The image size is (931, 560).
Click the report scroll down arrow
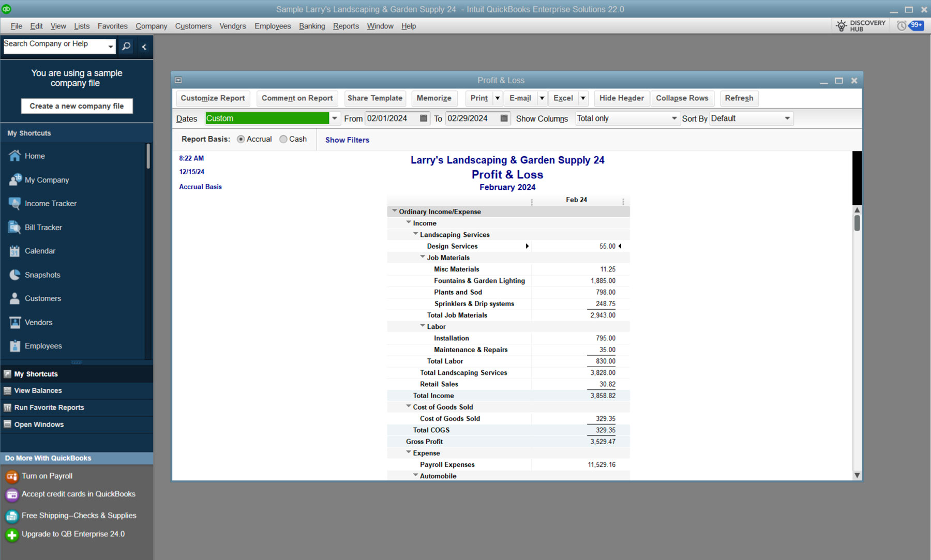pos(857,475)
